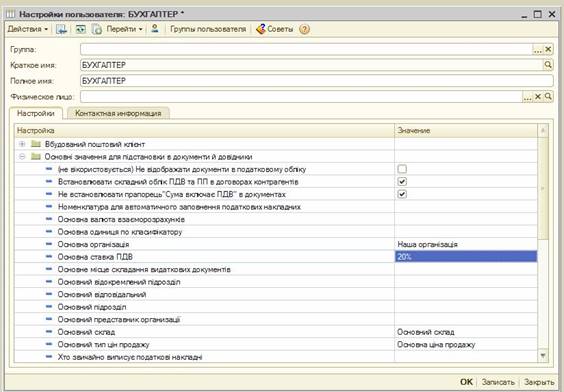Viewport: 564px width, 392px height.
Task: Click the Настройка column header
Action: pyautogui.click(x=204, y=131)
